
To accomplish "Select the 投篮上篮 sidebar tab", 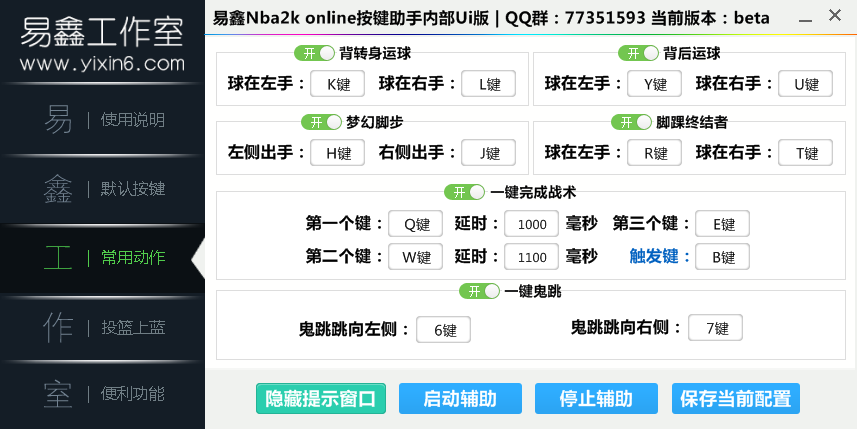I will [102, 326].
